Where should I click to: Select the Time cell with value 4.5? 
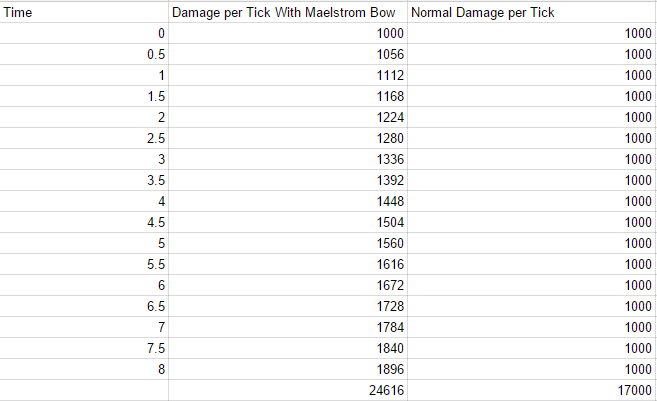tap(84, 222)
